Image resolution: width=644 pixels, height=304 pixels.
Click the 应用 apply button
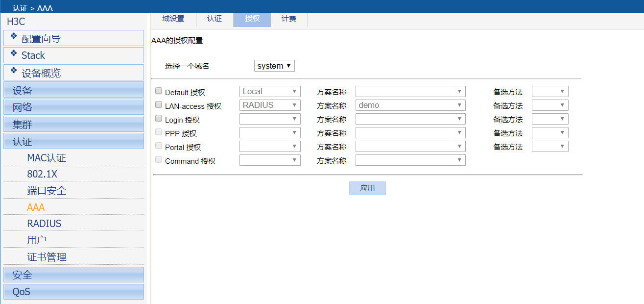click(x=367, y=188)
